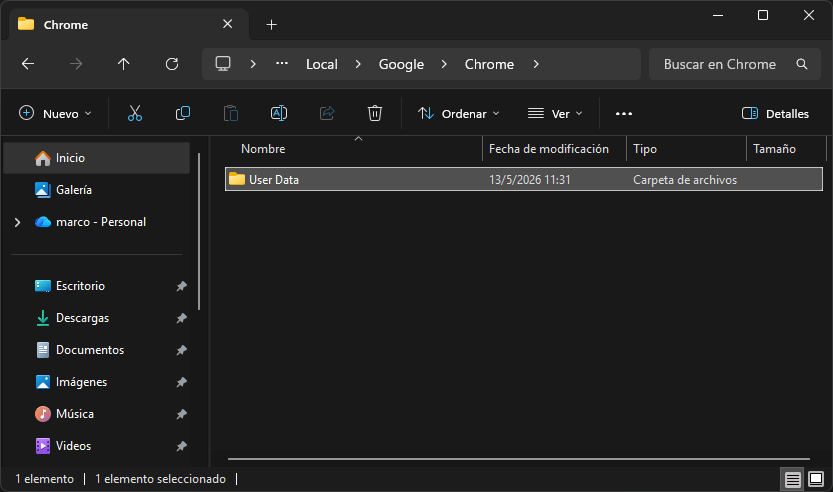Rename the selected folder
Screen dimensions: 833x492
(x=279, y=113)
